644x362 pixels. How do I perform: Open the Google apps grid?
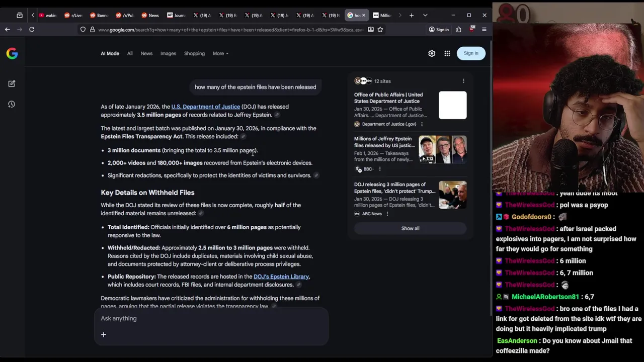coord(447,53)
